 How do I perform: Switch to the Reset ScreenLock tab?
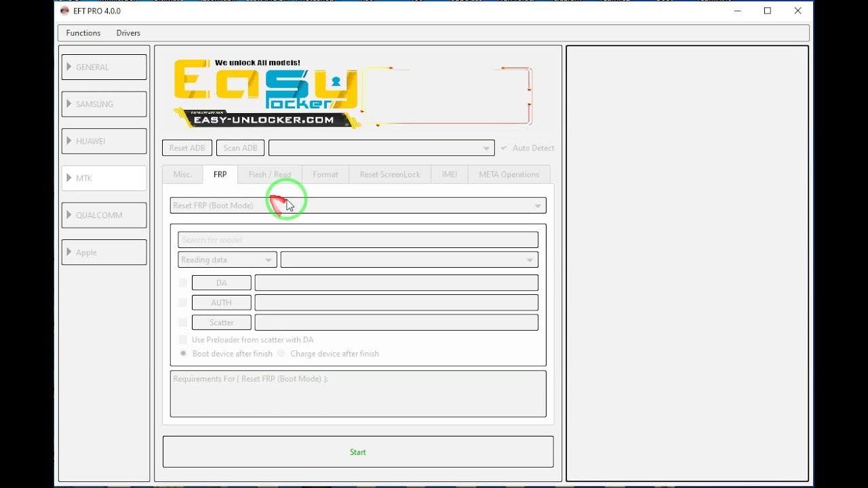coord(390,174)
